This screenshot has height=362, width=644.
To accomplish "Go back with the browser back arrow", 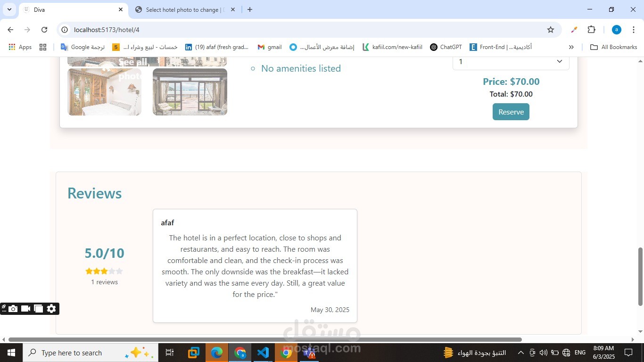I will tap(10, 30).
